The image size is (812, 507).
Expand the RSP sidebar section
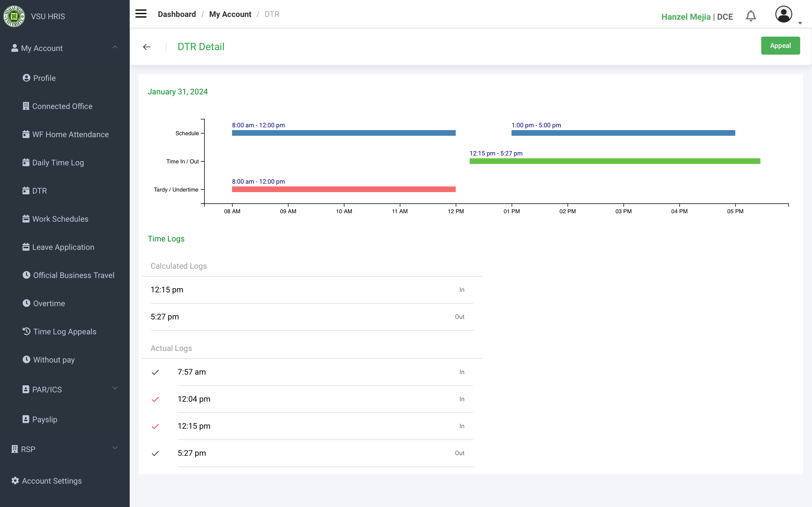tap(115, 448)
